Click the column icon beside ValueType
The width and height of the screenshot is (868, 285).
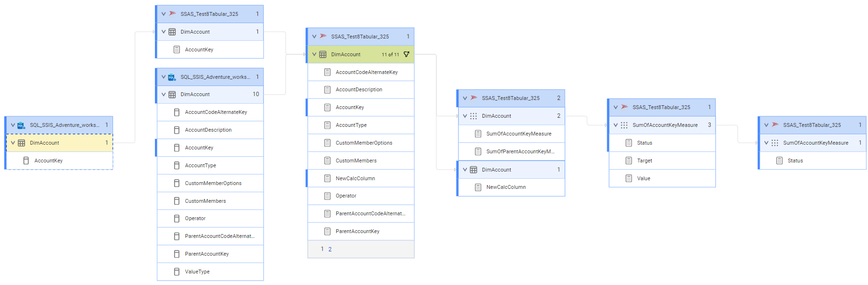(177, 272)
